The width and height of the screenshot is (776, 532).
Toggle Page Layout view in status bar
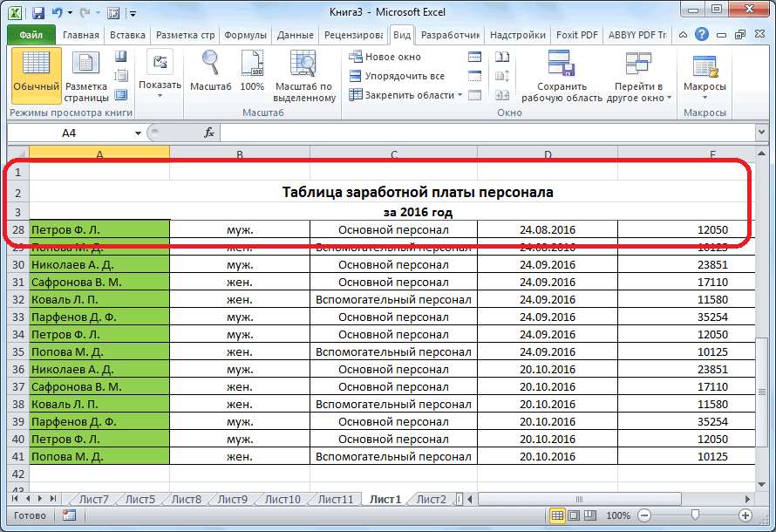tap(573, 515)
